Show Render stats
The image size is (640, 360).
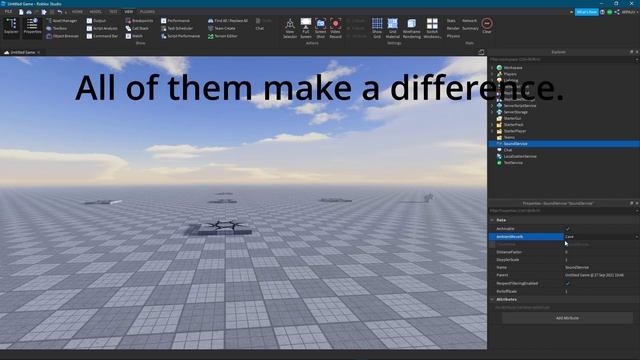pyautogui.click(x=453, y=28)
